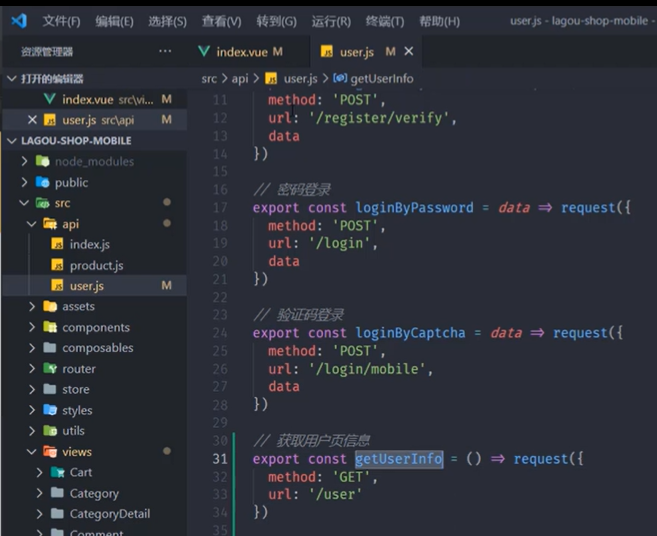This screenshot has width=657, height=536.
Task: Click the router folder icon
Action: click(x=50, y=368)
